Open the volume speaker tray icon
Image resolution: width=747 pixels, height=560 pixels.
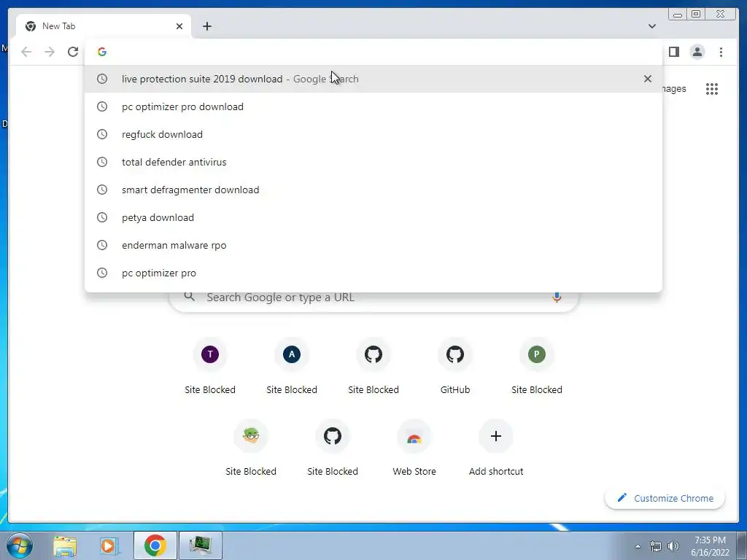click(673, 546)
